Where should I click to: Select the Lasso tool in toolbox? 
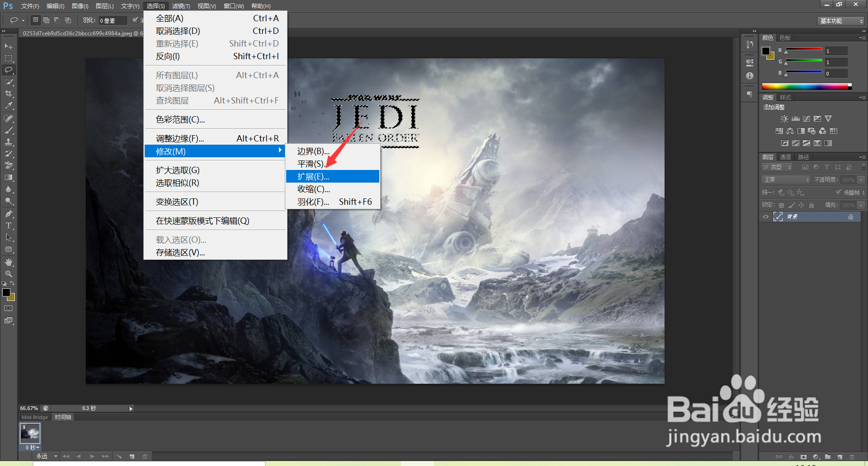click(x=9, y=70)
